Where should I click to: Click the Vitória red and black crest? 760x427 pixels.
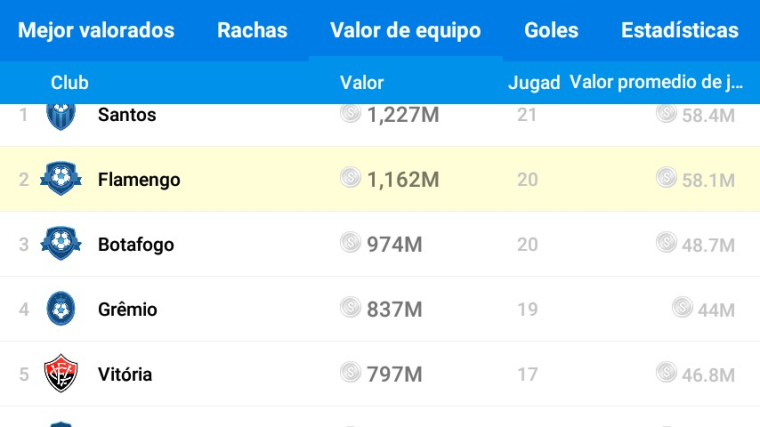coord(61,373)
